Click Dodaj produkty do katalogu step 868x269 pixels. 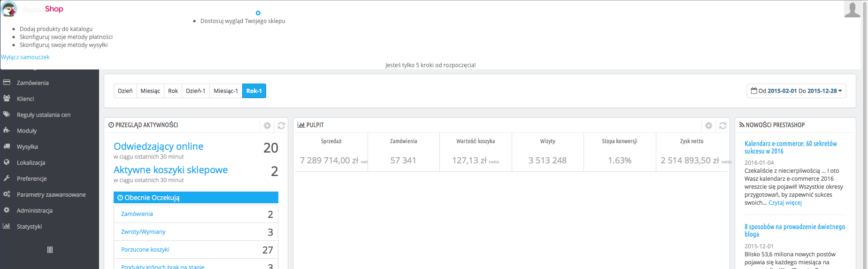click(x=56, y=29)
